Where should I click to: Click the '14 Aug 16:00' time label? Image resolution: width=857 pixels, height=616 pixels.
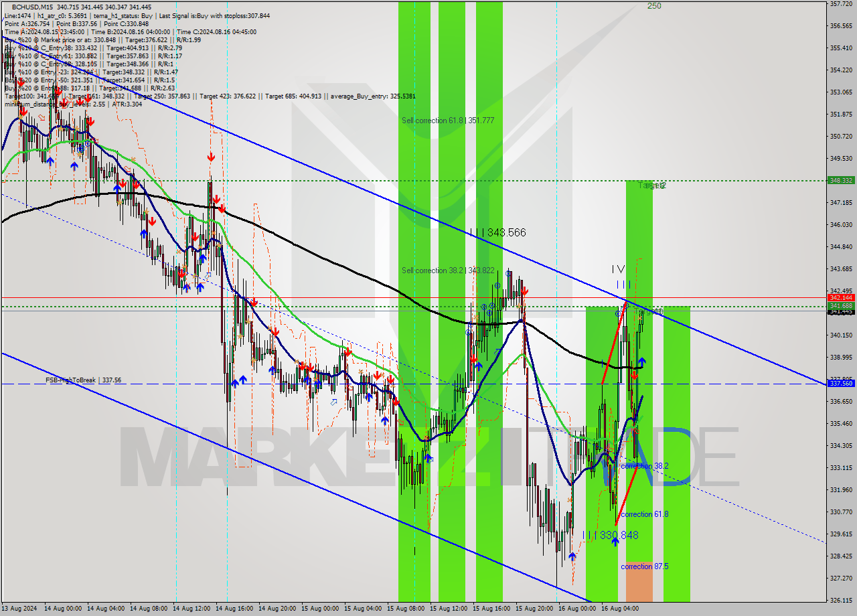(234, 609)
